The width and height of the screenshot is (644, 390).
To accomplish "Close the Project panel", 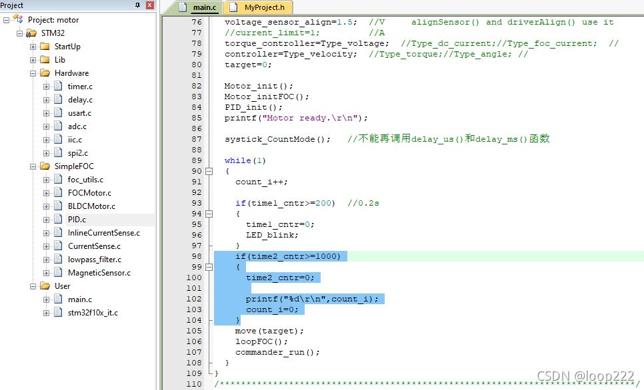I will [150, 5].
